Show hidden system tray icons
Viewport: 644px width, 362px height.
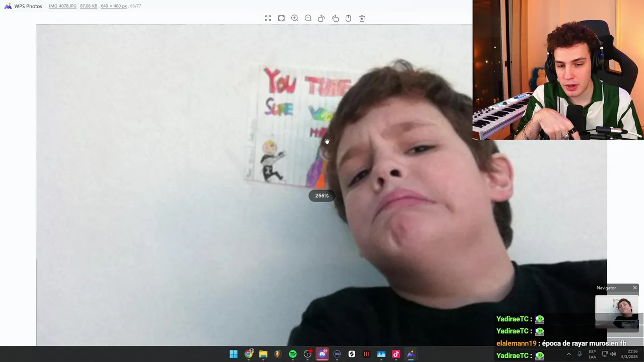click(569, 354)
